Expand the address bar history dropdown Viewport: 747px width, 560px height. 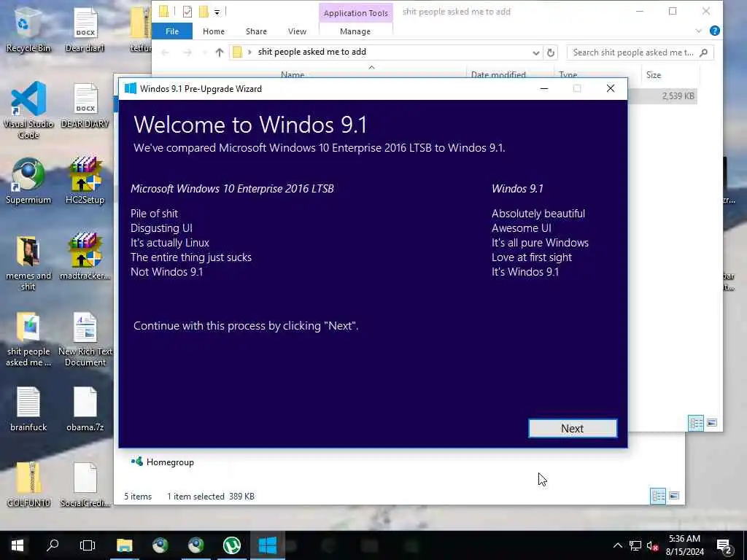pos(536,52)
